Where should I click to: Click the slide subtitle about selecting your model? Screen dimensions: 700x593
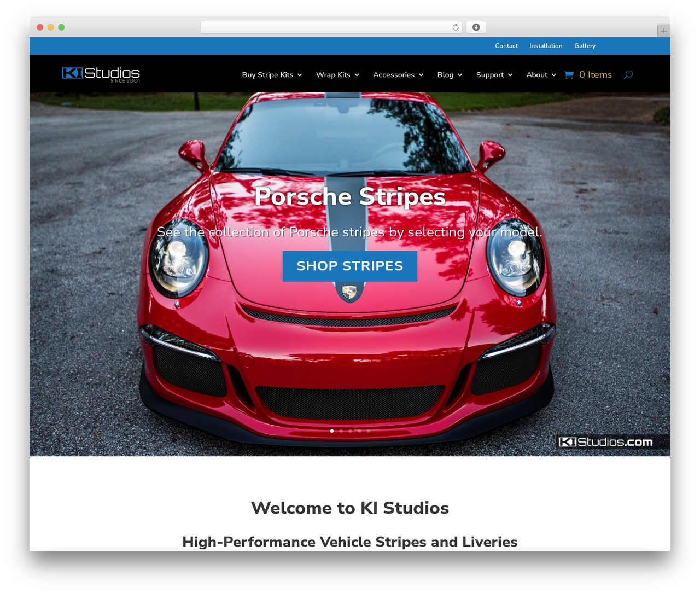[x=350, y=232]
